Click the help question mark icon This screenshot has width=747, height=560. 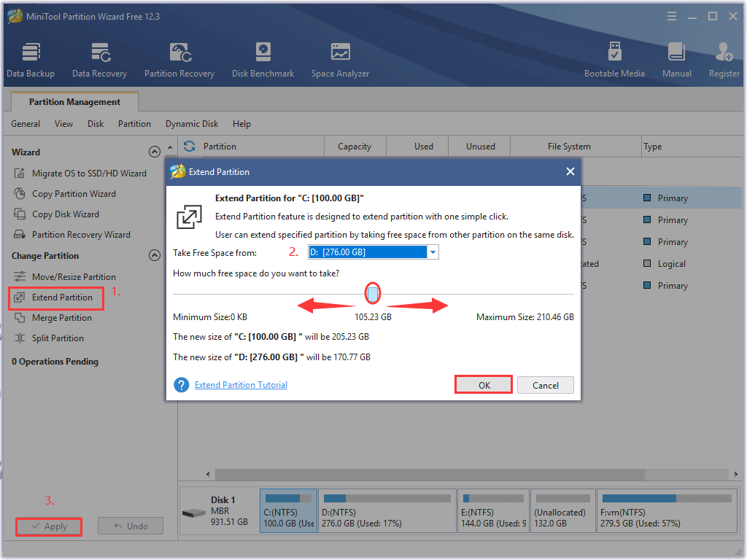click(182, 385)
